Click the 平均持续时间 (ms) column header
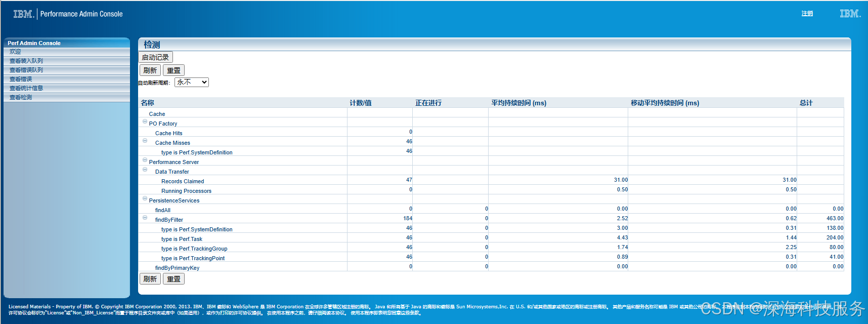This screenshot has height=324, width=868. pos(518,103)
